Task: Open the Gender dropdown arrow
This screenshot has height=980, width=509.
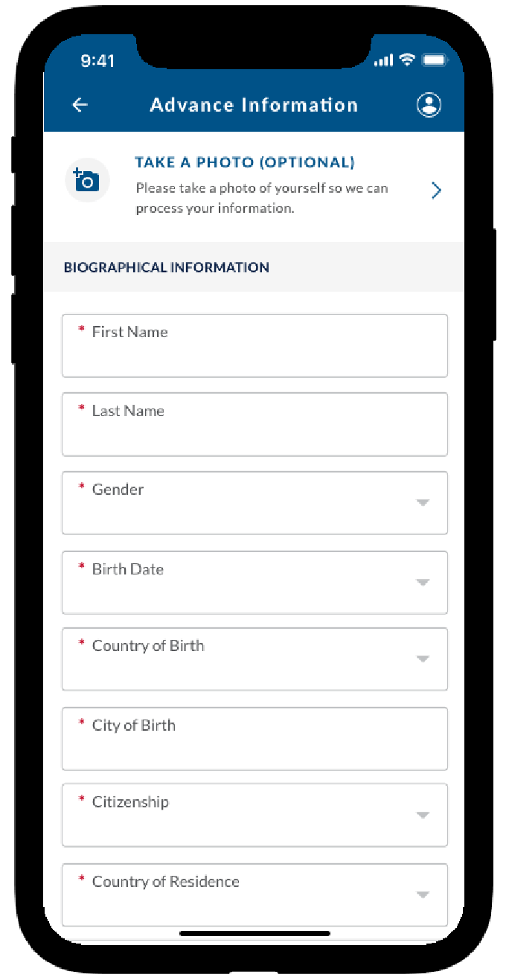Action: (423, 503)
